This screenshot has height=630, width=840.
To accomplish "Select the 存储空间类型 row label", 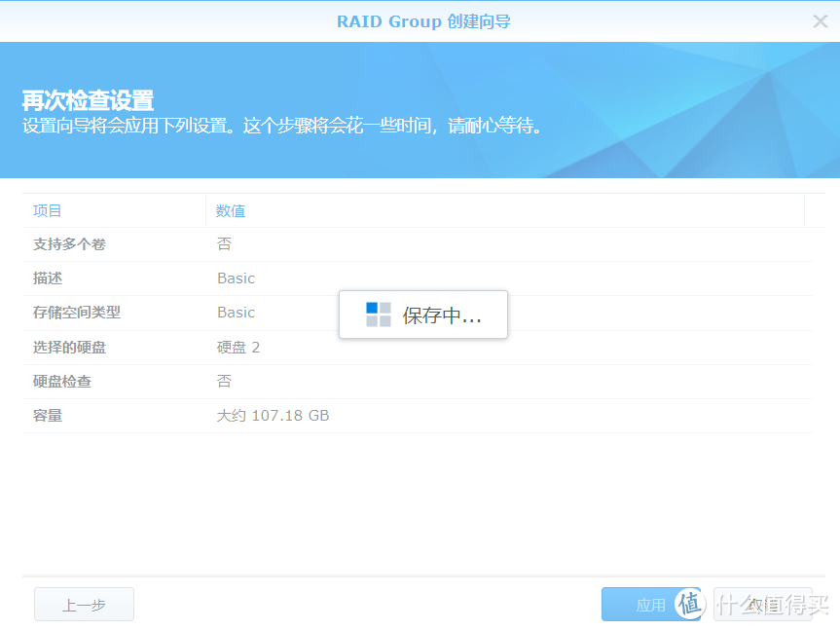I will point(77,313).
